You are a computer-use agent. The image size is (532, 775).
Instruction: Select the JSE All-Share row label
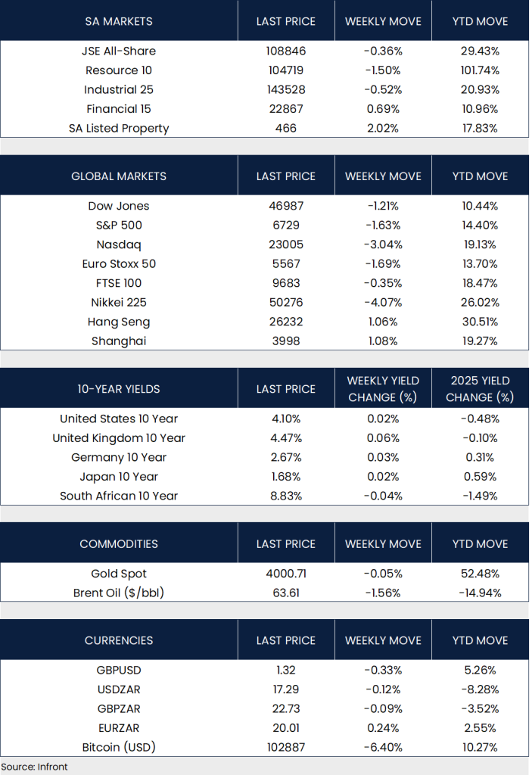119,51
